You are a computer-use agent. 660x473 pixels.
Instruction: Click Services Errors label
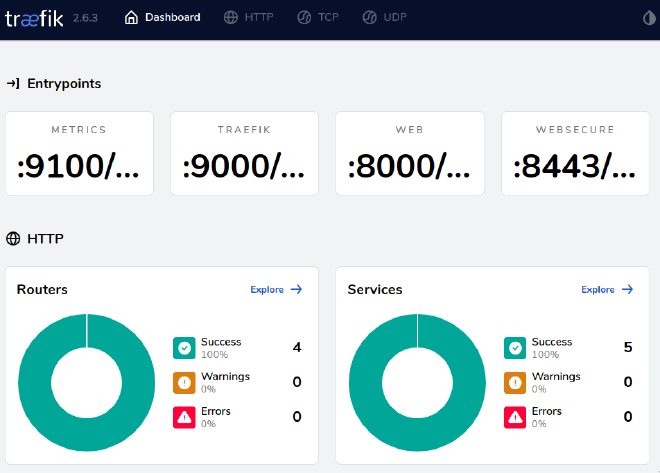(546, 411)
